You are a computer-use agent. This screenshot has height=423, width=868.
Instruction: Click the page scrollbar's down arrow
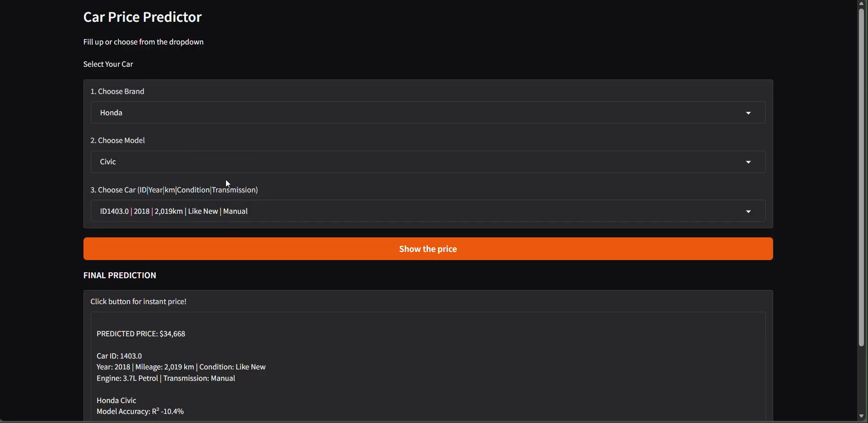click(x=861, y=416)
